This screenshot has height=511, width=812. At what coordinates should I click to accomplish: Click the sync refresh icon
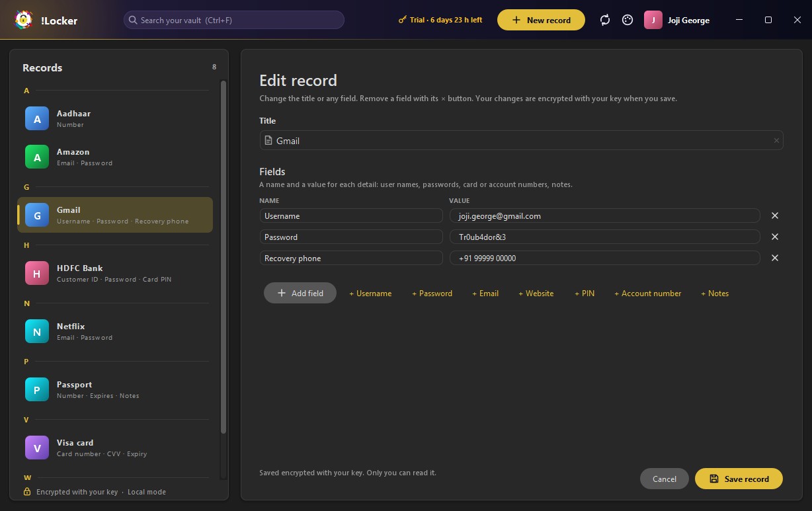(605, 20)
